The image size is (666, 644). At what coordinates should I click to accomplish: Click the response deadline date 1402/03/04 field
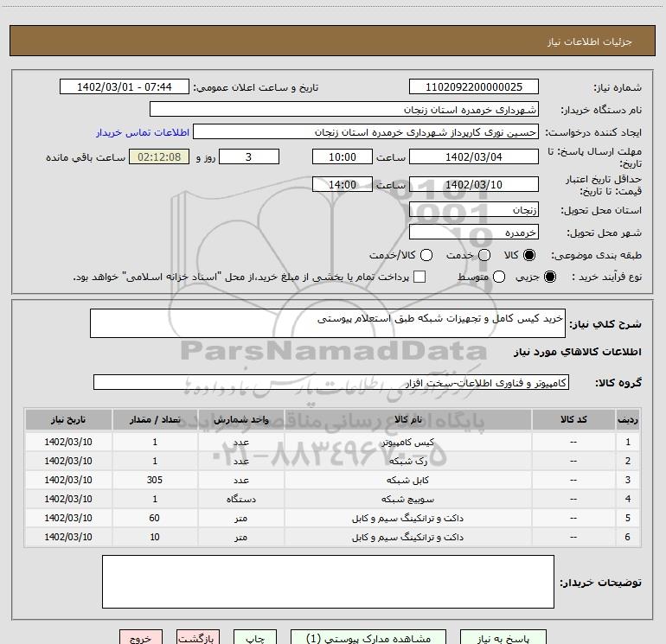click(474, 156)
